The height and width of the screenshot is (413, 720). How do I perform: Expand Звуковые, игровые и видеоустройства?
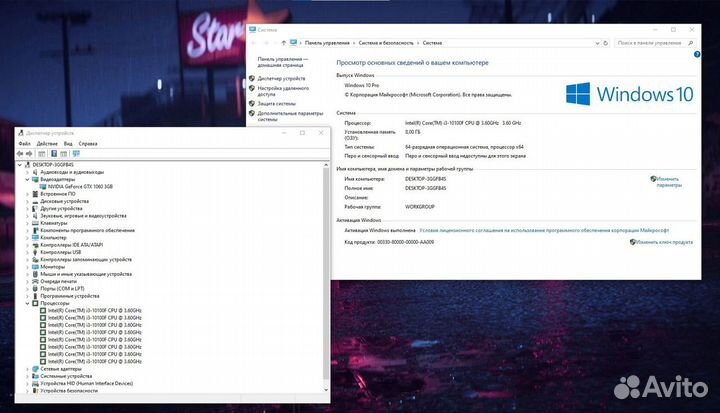point(28,216)
